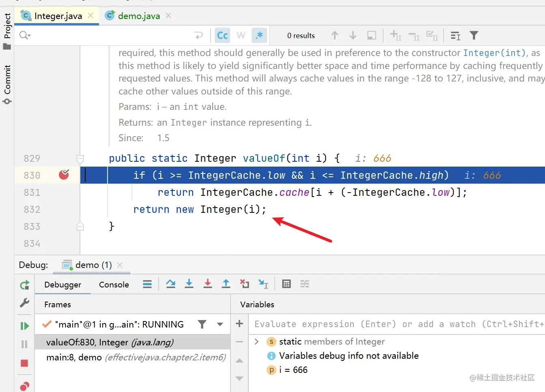Image resolution: width=545 pixels, height=392 pixels.
Task: Open search multiline options icon
Action: [455, 36]
